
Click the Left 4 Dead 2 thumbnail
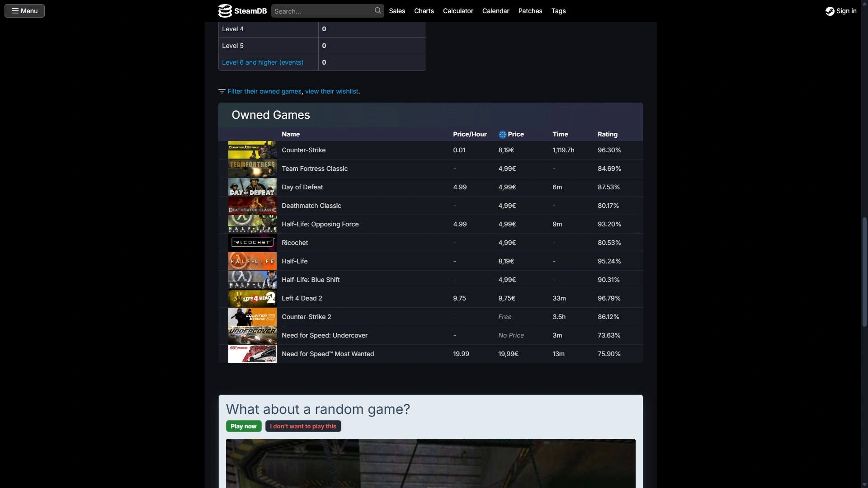[252, 298]
